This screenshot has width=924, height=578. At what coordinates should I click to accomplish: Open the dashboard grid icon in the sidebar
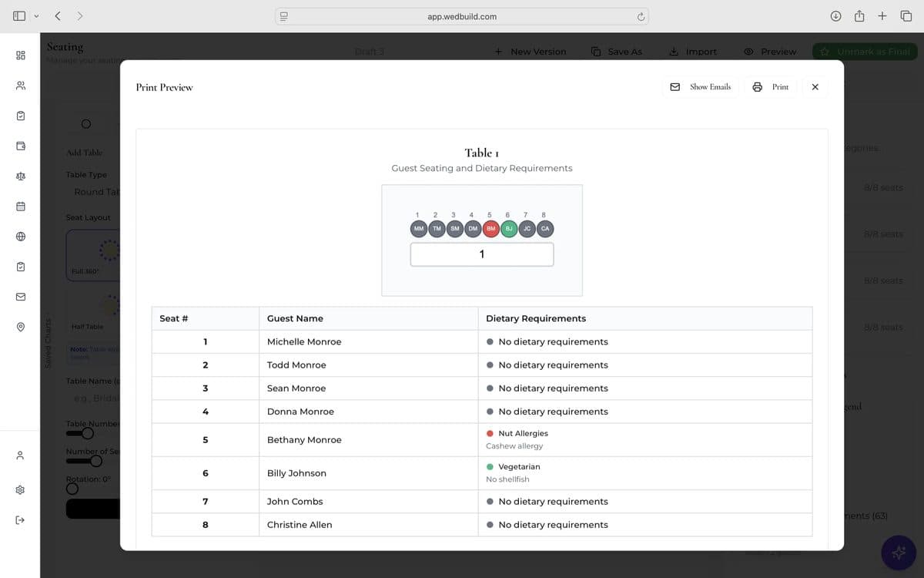coord(21,55)
